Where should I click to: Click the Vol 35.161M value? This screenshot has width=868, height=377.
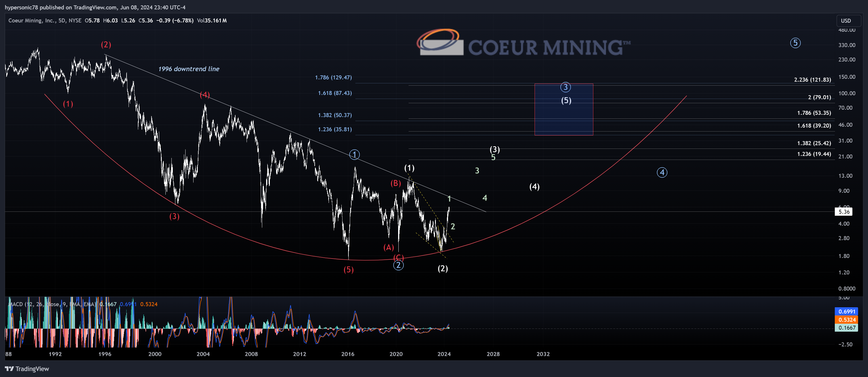tap(212, 20)
